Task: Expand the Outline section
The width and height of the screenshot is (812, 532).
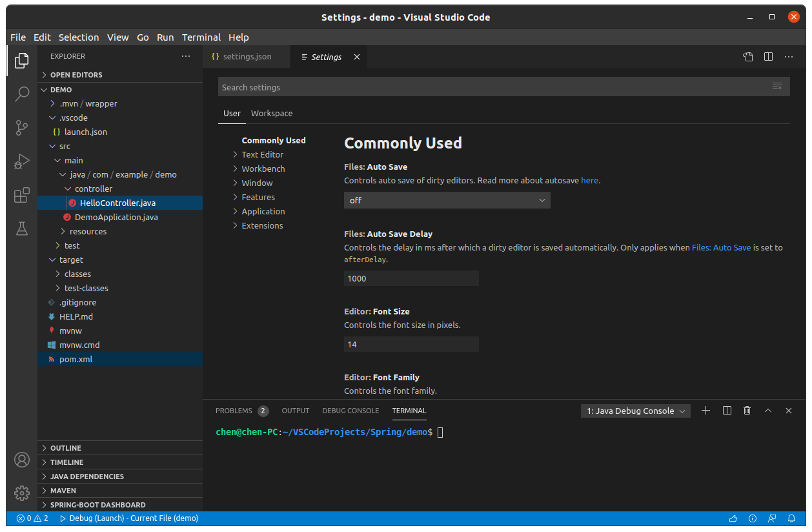Action: pos(120,448)
